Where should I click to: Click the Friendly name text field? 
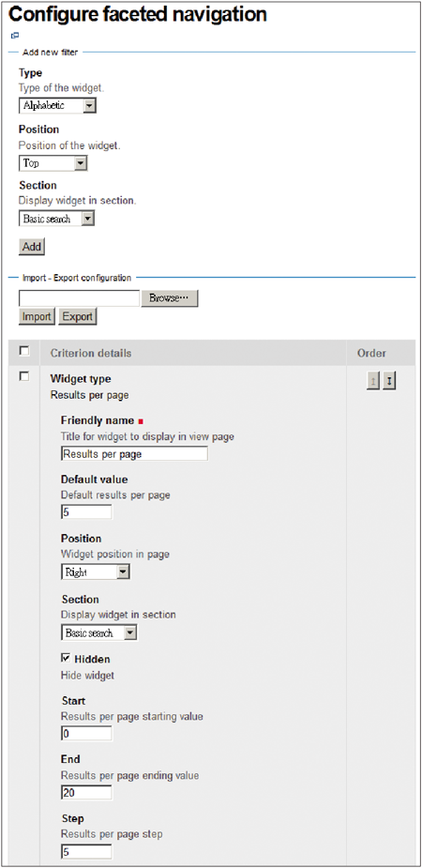(x=134, y=454)
